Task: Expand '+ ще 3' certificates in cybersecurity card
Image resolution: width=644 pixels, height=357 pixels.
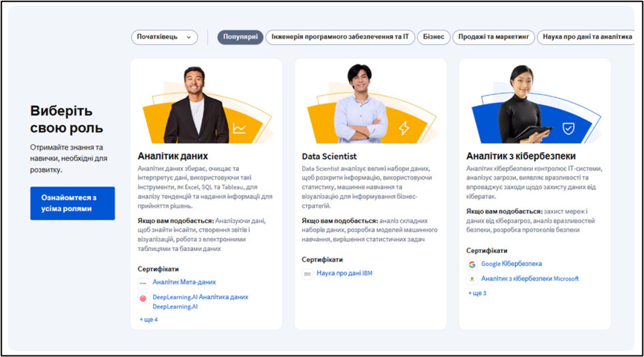Action: (x=477, y=293)
